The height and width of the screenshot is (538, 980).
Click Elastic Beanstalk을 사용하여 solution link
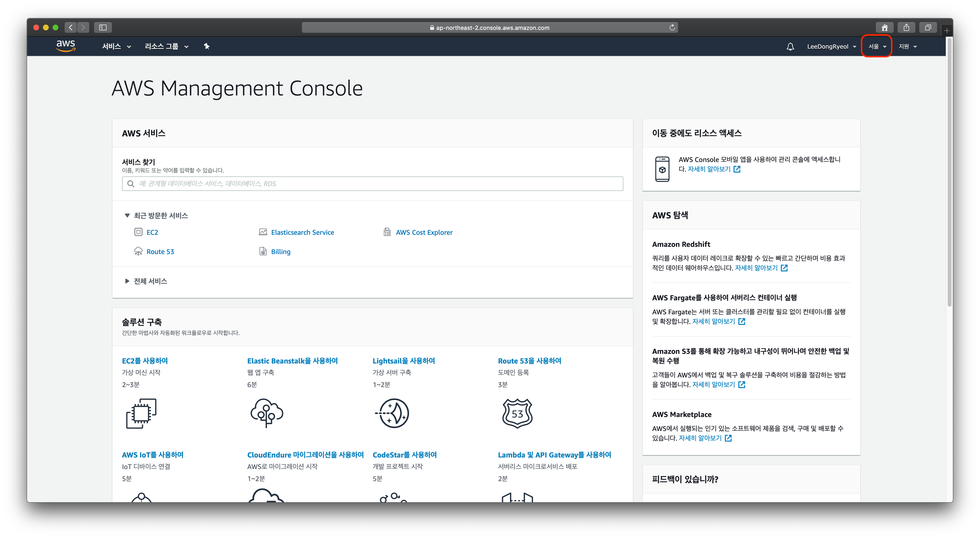pos(292,360)
